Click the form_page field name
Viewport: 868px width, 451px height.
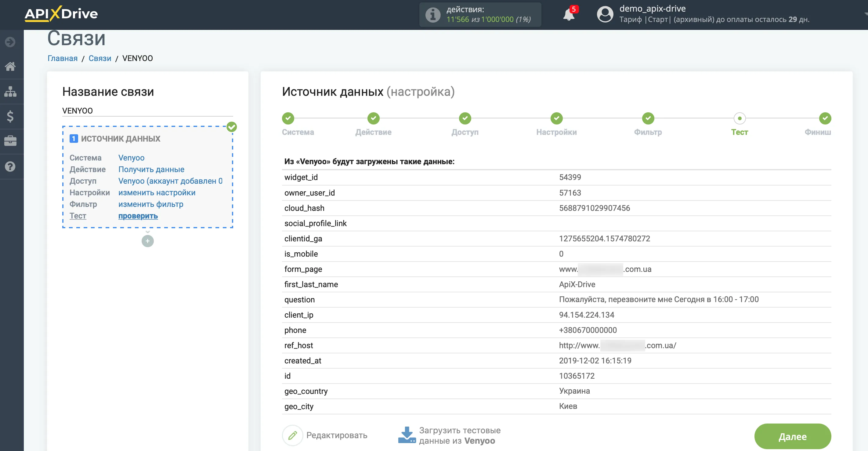pos(303,269)
